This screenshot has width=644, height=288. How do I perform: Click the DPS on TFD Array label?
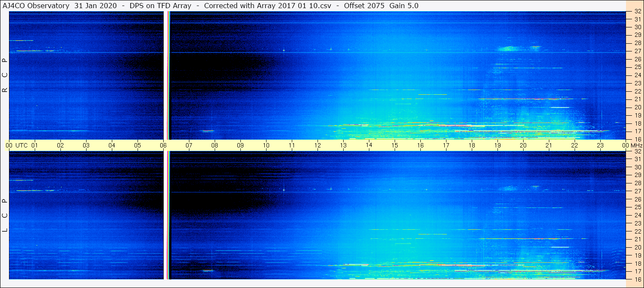coord(160,6)
